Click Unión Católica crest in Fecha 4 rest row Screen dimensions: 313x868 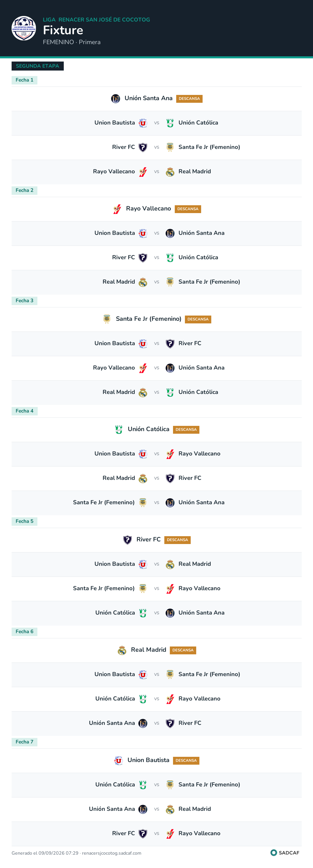click(x=119, y=430)
